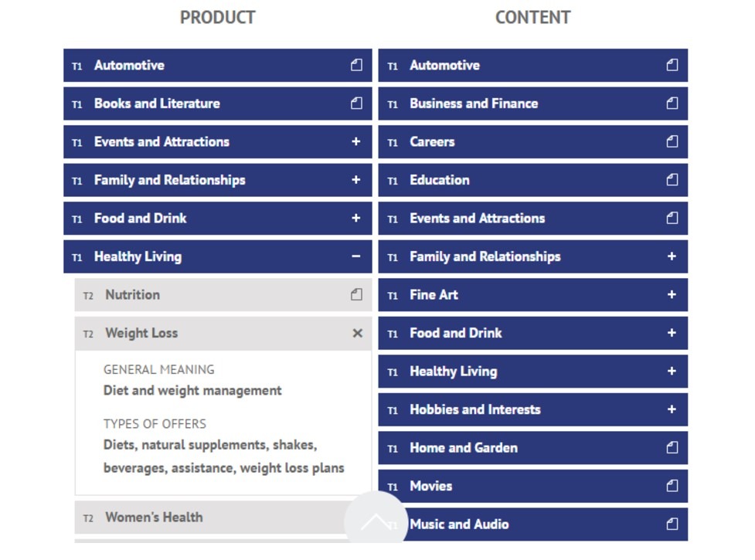Expand Product Family and Relationships plus
The height and width of the screenshot is (560, 755).
[x=356, y=180]
